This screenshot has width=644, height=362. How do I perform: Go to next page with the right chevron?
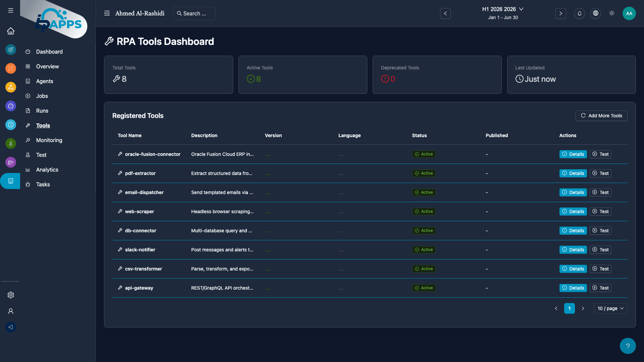click(x=583, y=308)
